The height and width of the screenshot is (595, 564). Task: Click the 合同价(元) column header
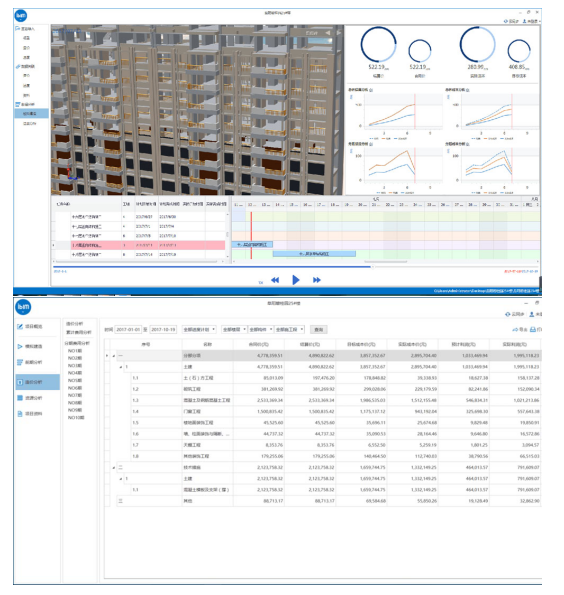[x=258, y=344]
